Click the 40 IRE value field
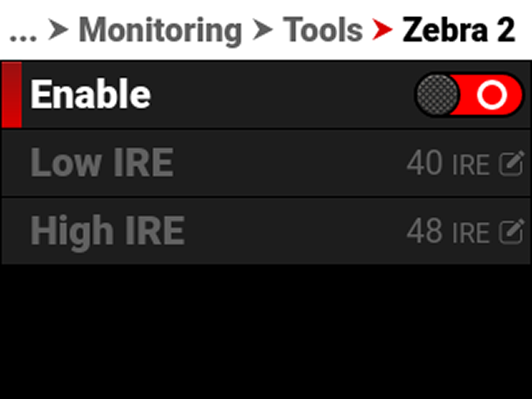Screen dimensions: 532x399 click(424, 164)
